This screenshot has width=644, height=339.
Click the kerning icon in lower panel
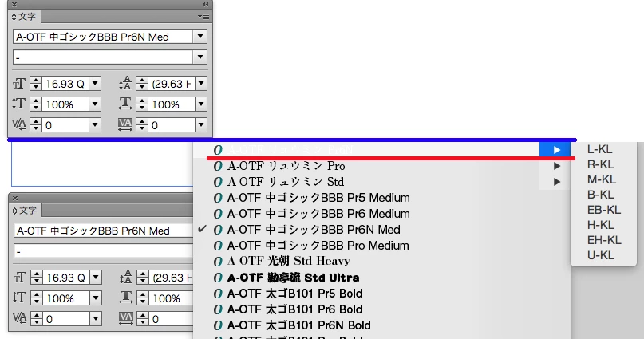tap(20, 318)
